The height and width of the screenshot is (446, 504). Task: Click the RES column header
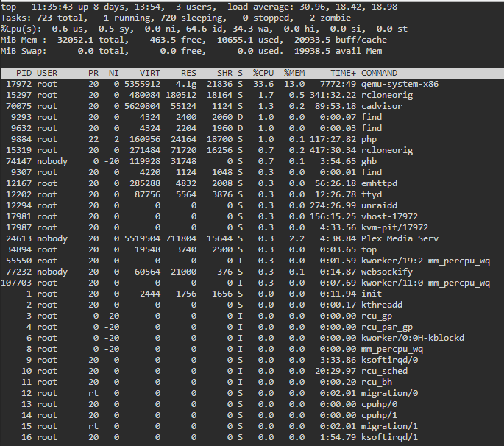[x=188, y=74]
